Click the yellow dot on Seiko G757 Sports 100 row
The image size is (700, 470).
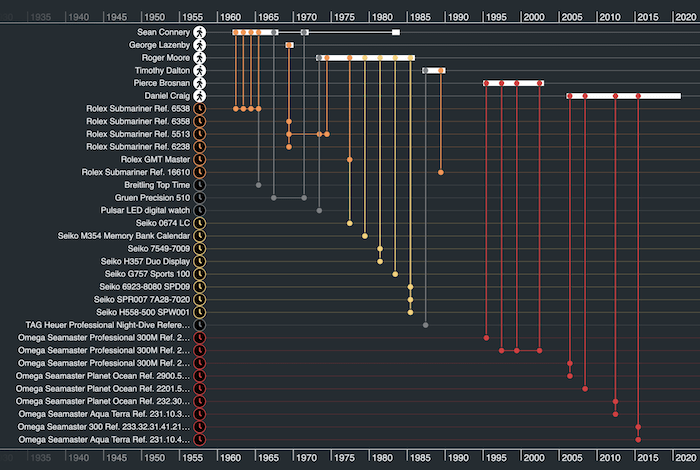click(395, 274)
